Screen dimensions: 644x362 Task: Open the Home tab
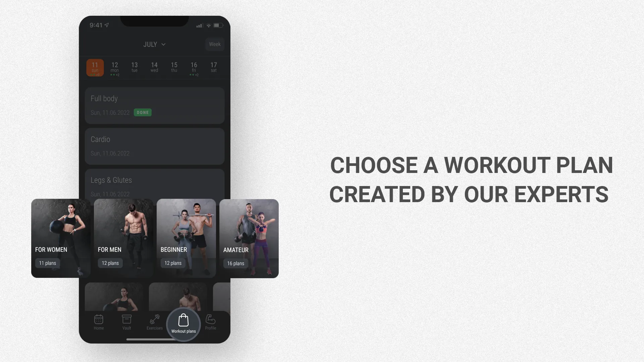click(99, 321)
